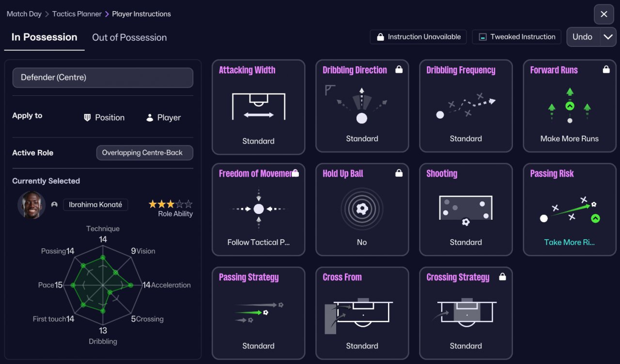This screenshot has width=620, height=364.
Task: Apply instructions to Position
Action: (x=104, y=118)
